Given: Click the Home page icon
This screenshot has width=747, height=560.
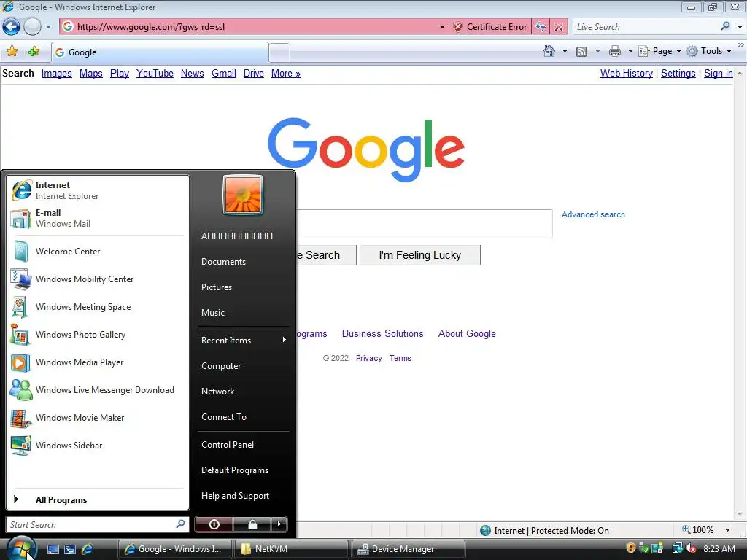Looking at the screenshot, I should 549,51.
